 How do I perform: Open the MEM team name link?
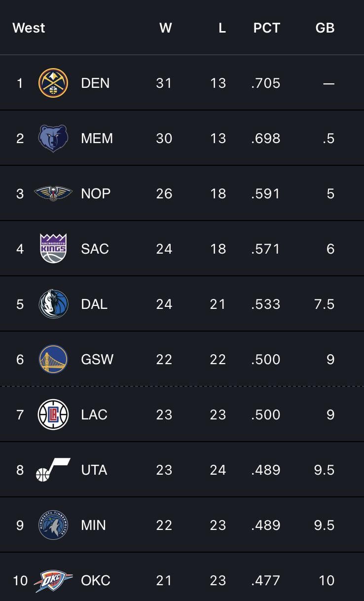tap(97, 138)
